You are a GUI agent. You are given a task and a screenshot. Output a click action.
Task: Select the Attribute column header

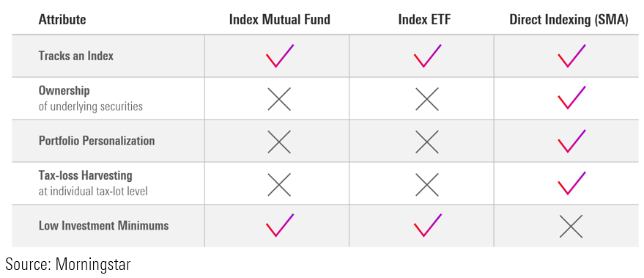click(62, 19)
